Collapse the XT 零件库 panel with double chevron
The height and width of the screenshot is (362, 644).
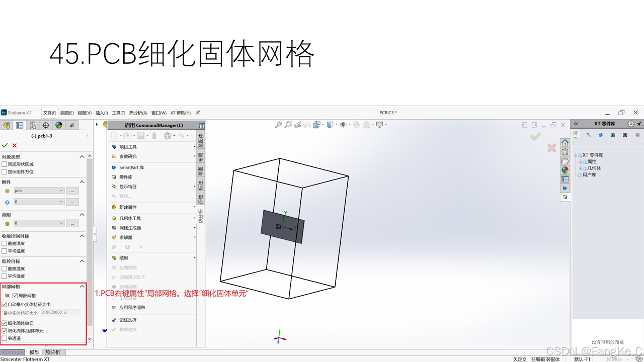tap(576, 124)
